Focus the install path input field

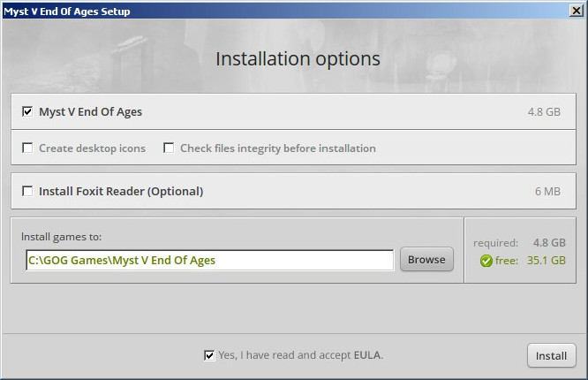point(210,260)
